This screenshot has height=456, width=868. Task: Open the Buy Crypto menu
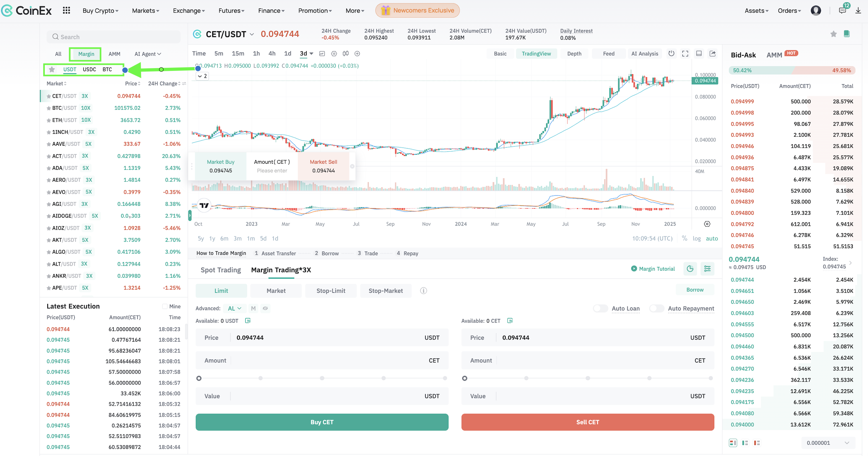click(100, 11)
